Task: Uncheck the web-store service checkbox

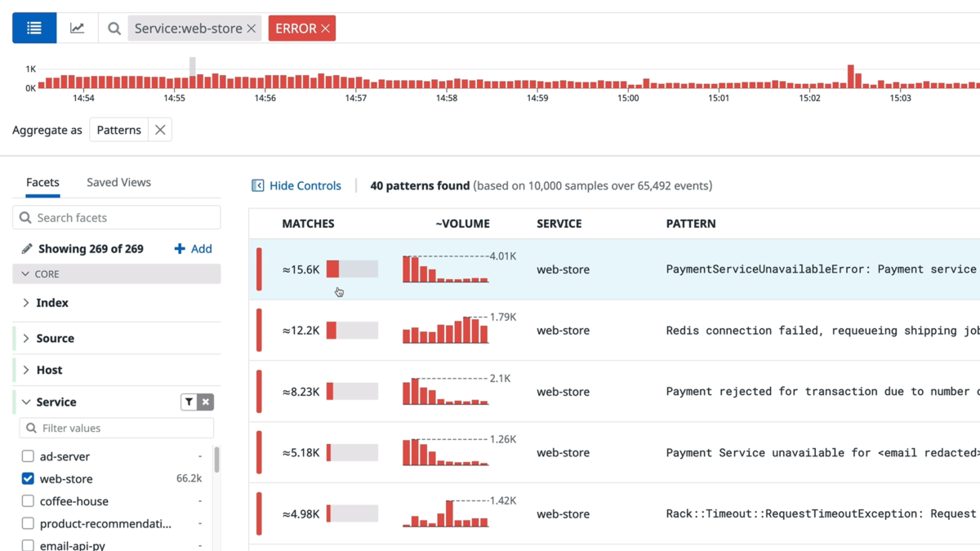Action: point(27,478)
